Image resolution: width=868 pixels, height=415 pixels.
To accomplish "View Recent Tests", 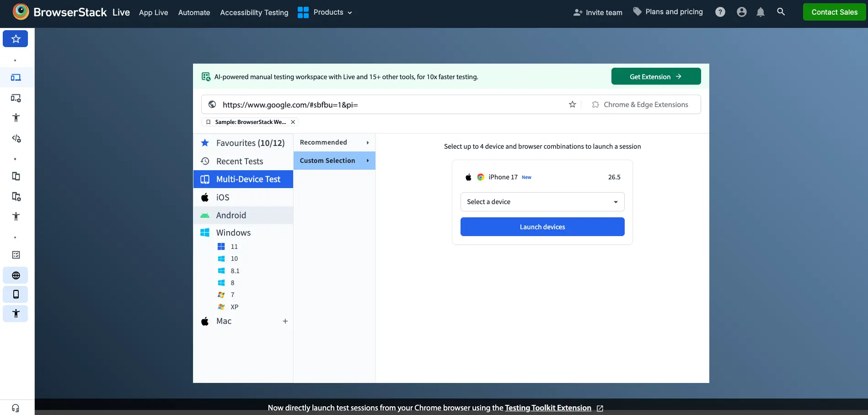I will pyautogui.click(x=243, y=161).
